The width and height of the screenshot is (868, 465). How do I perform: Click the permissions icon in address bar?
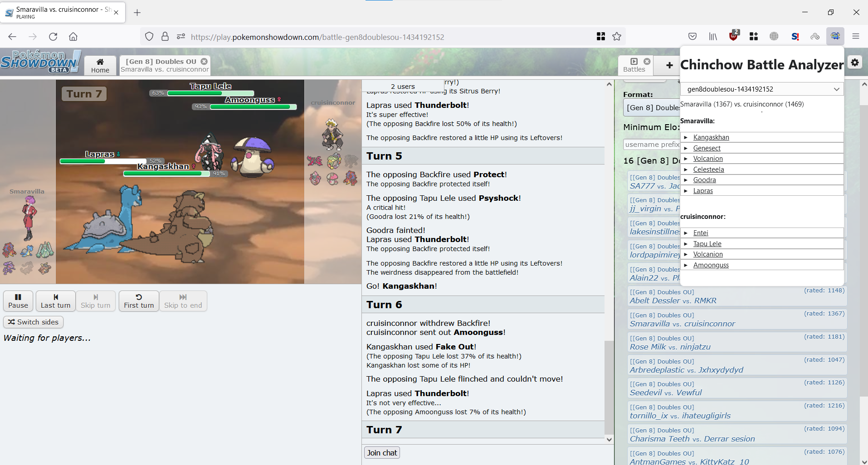[181, 37]
